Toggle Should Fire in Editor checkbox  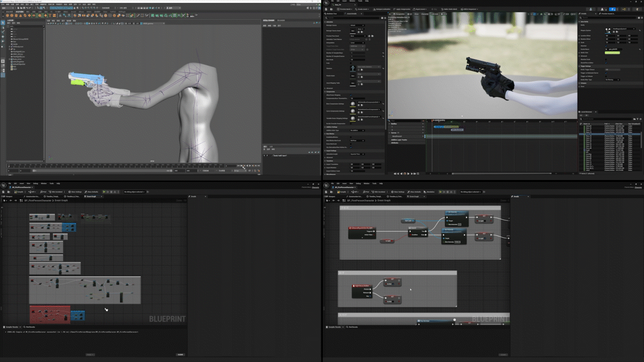pos(606,63)
